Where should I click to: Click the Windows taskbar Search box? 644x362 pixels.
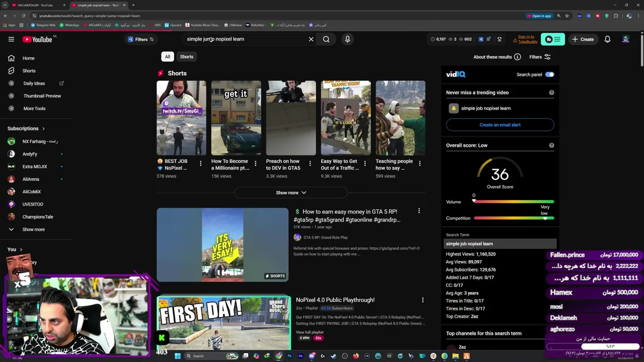211,356
